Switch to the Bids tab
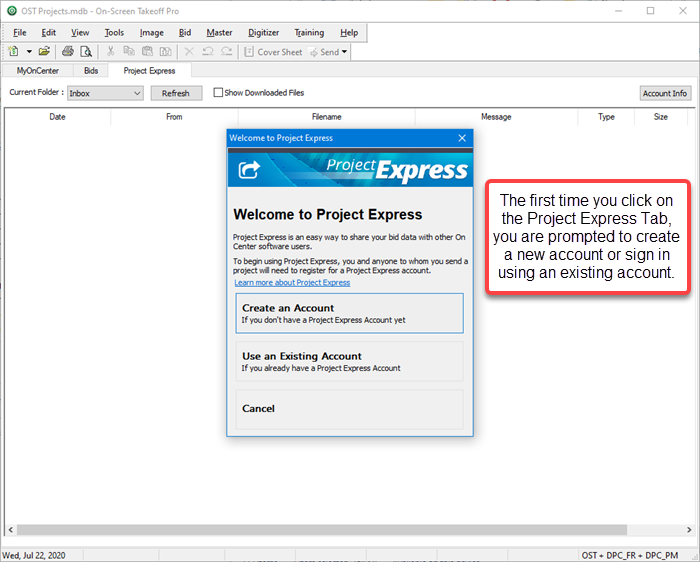The width and height of the screenshot is (700, 562). pyautogui.click(x=91, y=71)
